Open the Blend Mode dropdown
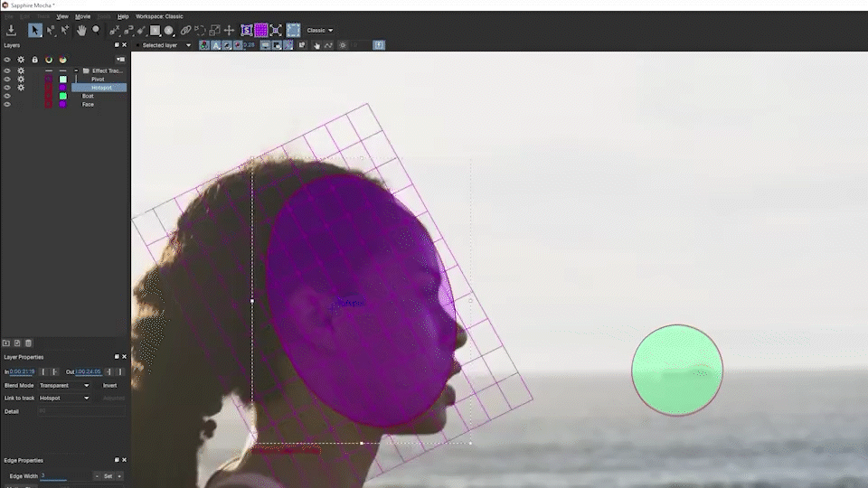 point(64,386)
